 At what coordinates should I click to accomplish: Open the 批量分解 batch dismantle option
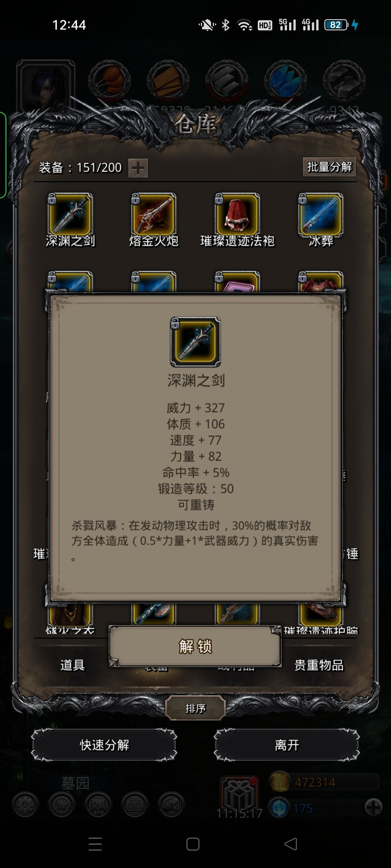coord(329,167)
